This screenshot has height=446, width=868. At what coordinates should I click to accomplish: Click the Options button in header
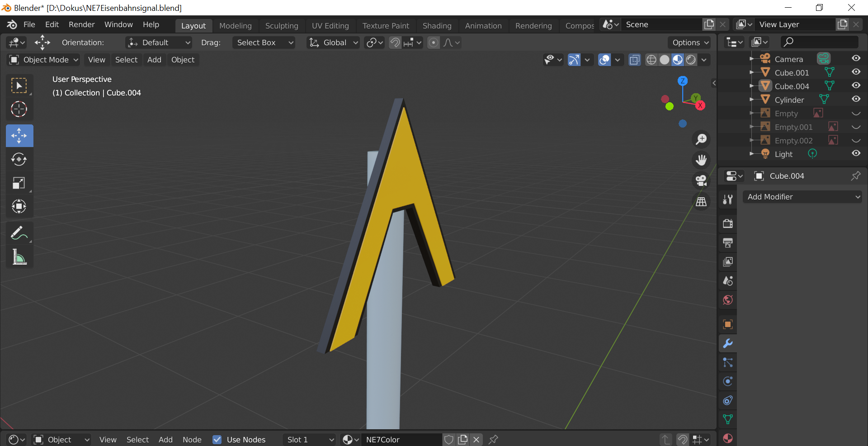pyautogui.click(x=689, y=43)
